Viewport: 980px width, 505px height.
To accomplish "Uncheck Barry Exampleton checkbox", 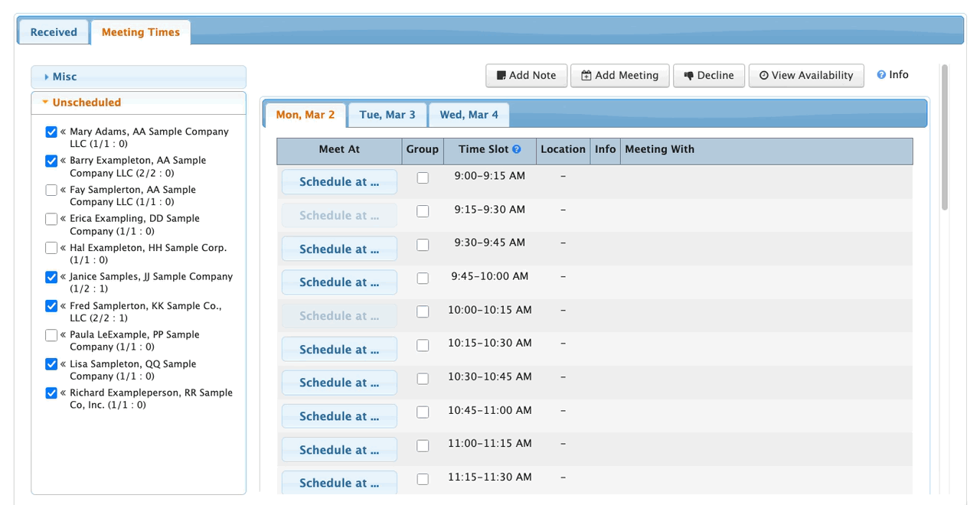I will click(51, 161).
